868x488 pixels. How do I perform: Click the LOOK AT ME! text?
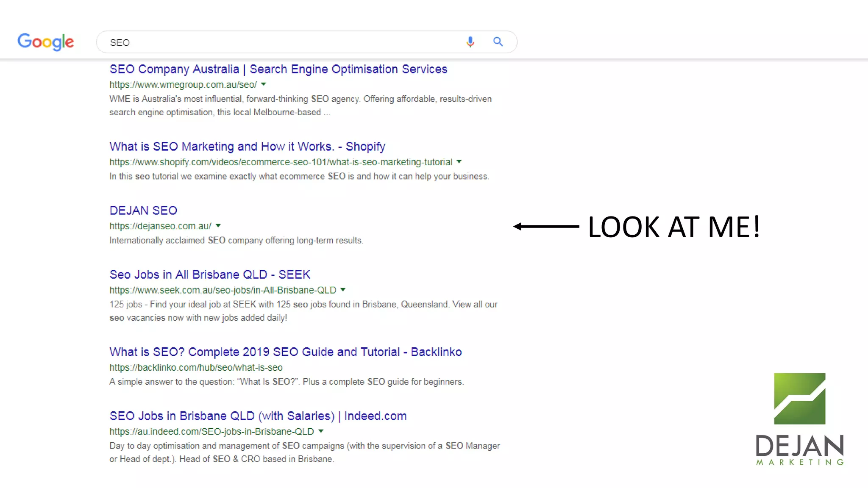674,227
